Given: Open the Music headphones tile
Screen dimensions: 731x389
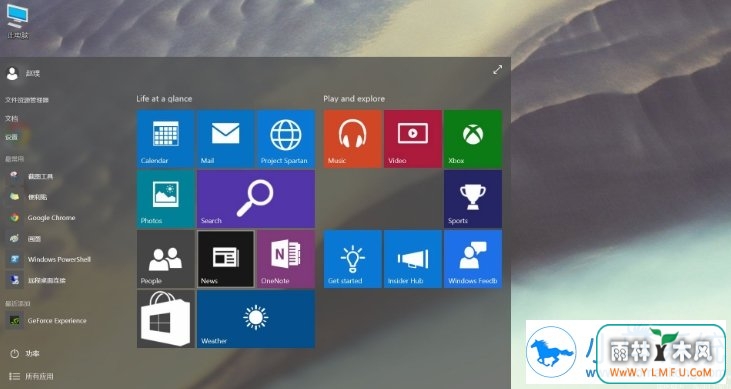Looking at the screenshot, I should [352, 139].
